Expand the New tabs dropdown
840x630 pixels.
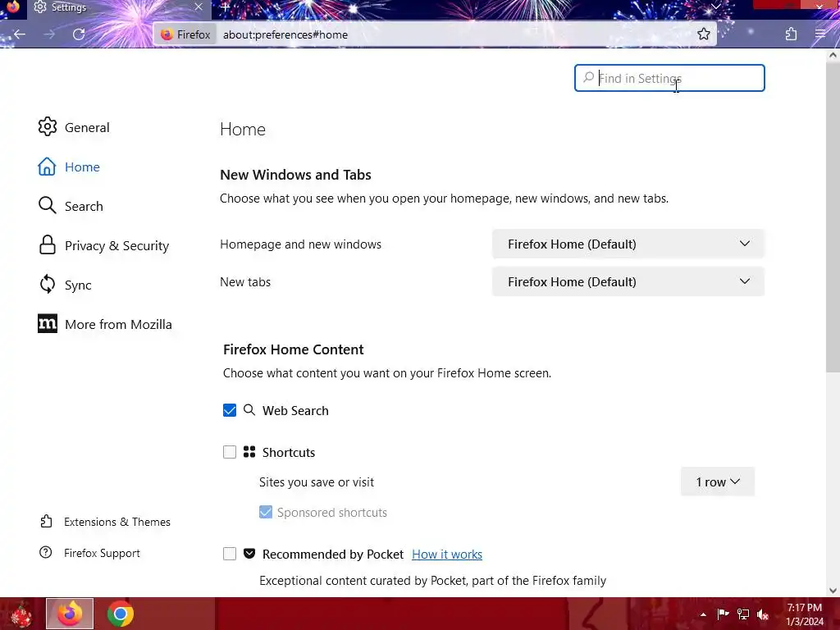628,282
